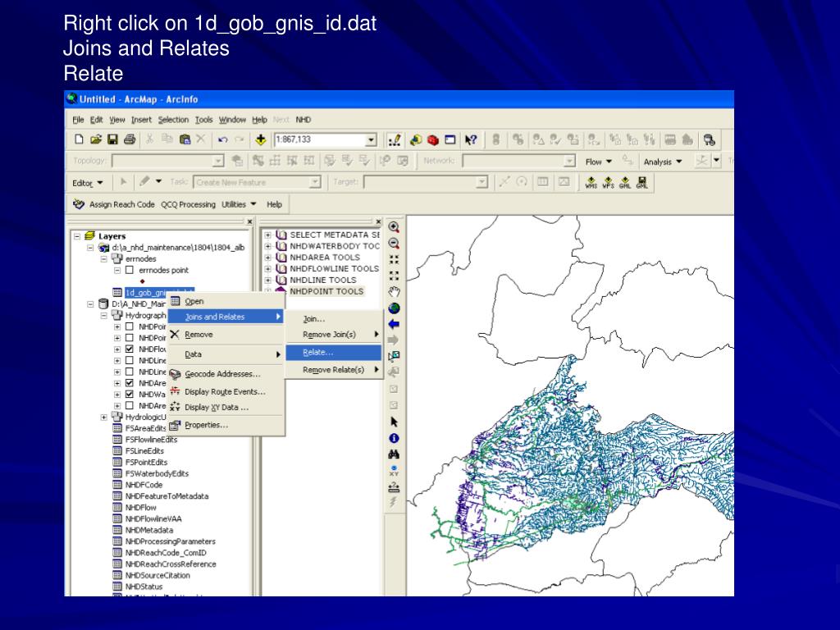Open the Editor Toolbar icon

coord(395,139)
